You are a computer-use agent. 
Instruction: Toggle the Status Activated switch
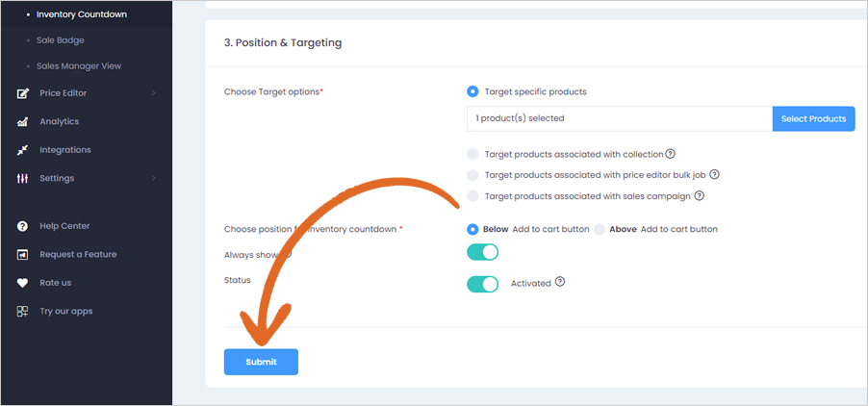tap(483, 285)
